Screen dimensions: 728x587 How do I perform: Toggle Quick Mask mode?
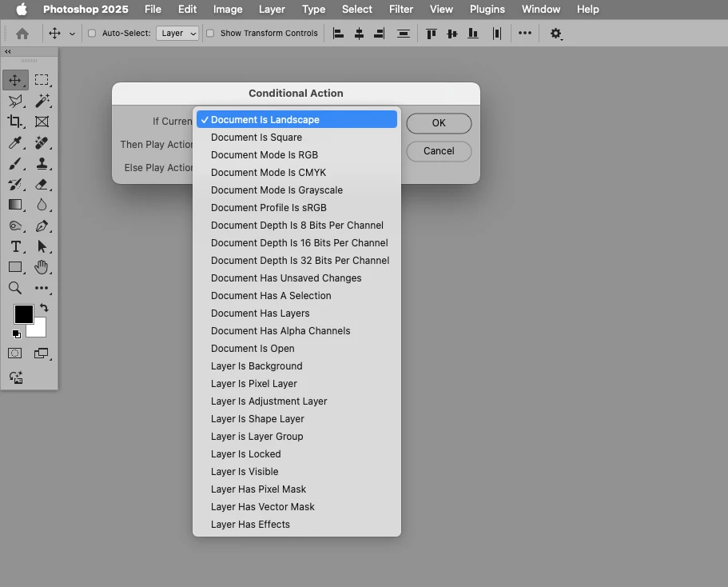(15, 353)
